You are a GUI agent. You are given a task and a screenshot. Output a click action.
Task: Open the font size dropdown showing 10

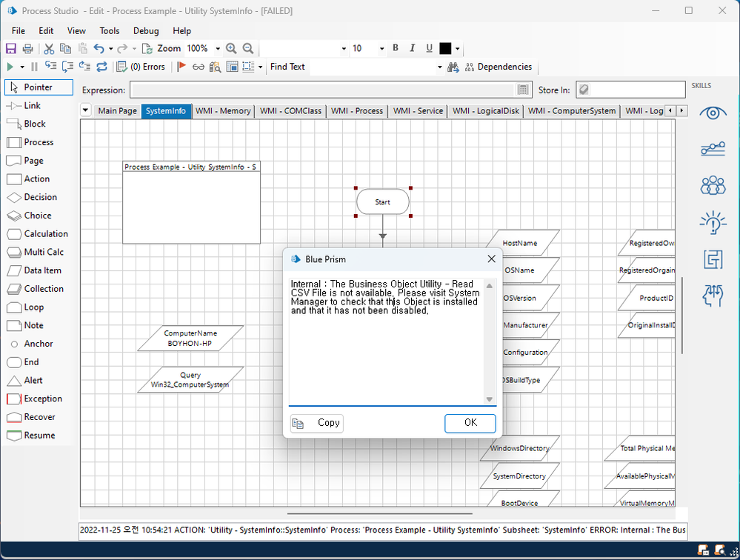[381, 49]
